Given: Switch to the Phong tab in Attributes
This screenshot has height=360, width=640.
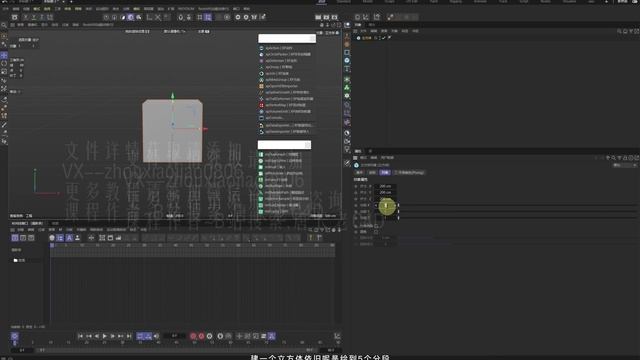Looking at the screenshot, I should (409, 173).
